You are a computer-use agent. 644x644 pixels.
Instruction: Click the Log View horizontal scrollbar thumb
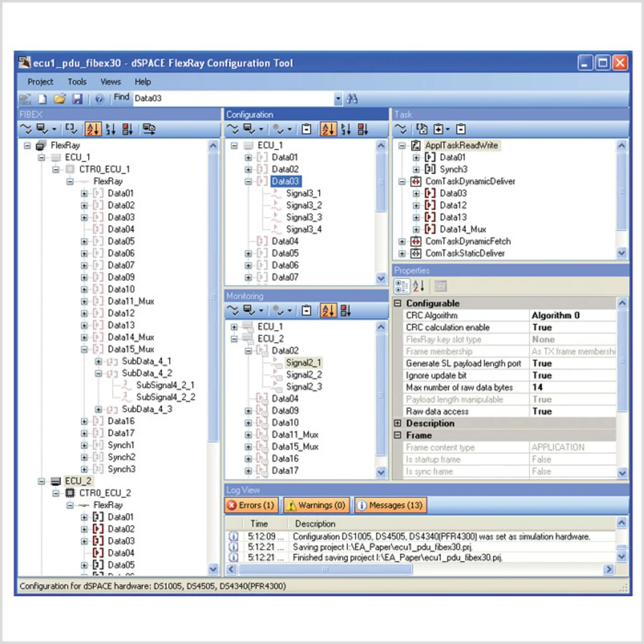325,569
